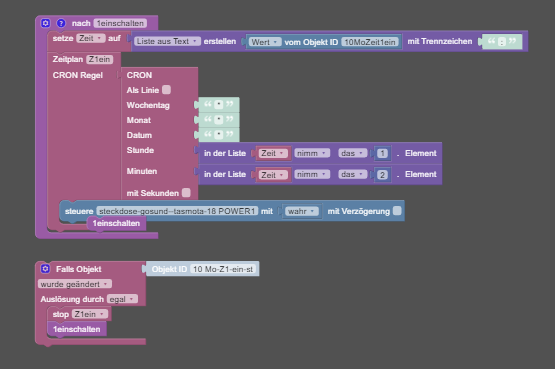Viewport: 555px width, 369px height.
Task: Click the 'Falls Objekt' block label
Action: coord(79,269)
